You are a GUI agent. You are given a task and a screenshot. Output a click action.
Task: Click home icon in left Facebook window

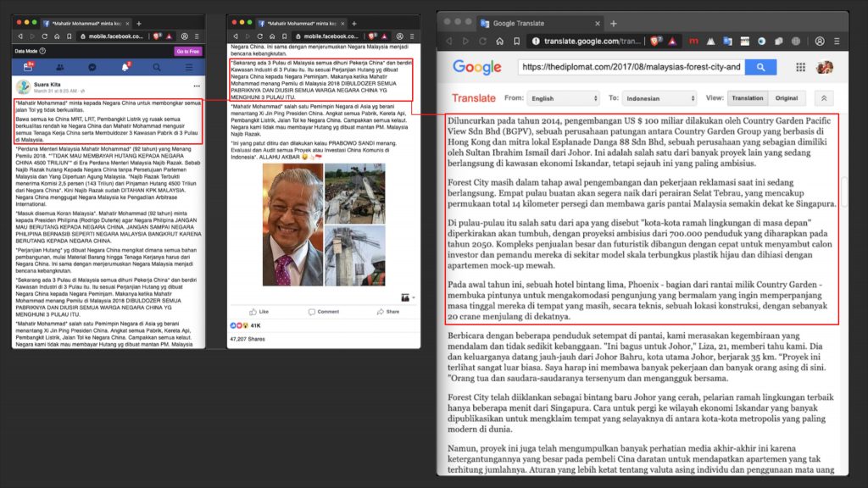pos(57,36)
